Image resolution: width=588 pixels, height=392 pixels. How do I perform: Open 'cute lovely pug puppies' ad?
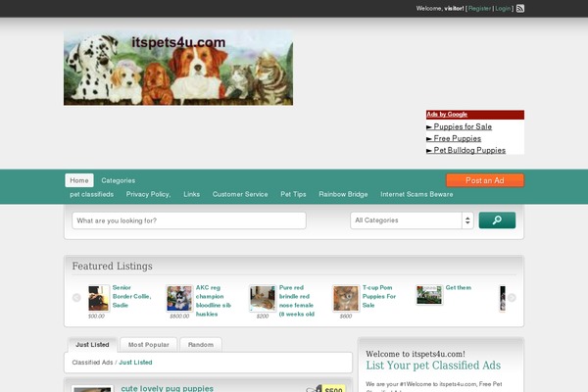pyautogui.click(x=168, y=388)
